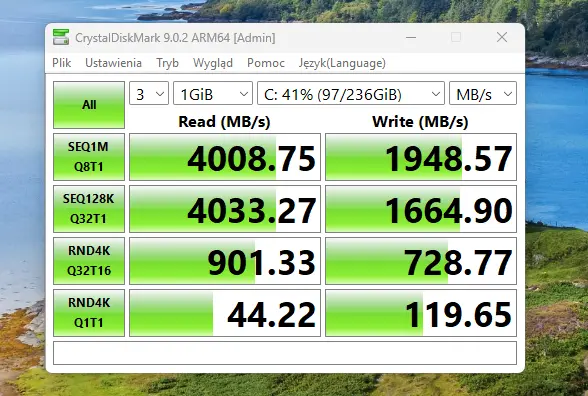588x396 pixels.
Task: Click the 901.33 RND4K Q32T16 read result
Action: coord(225,261)
